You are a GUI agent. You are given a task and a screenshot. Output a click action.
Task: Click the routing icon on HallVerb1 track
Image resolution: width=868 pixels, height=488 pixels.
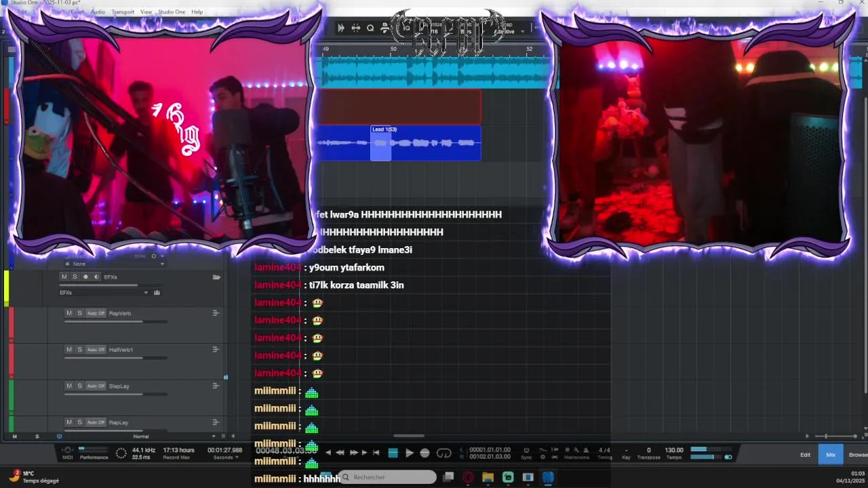(216, 350)
